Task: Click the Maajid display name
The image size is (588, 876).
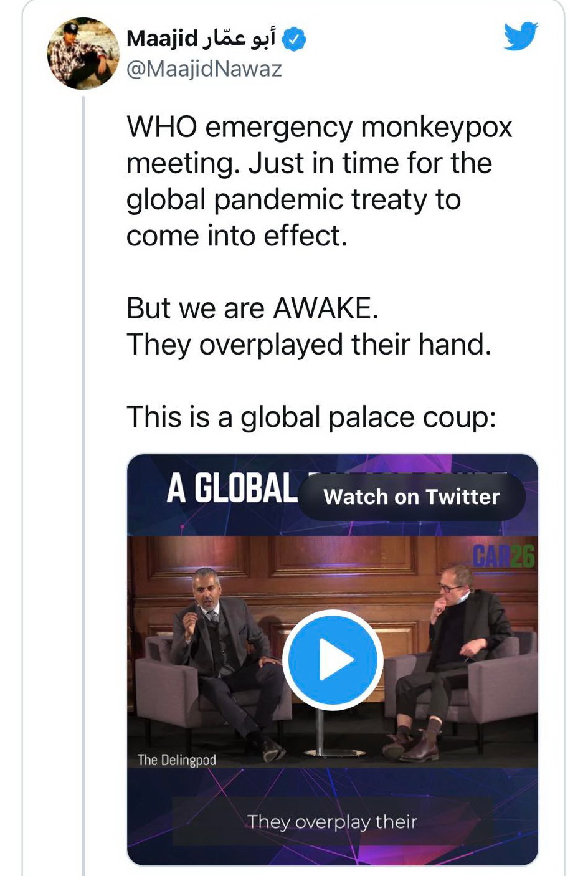Action: coord(161,39)
